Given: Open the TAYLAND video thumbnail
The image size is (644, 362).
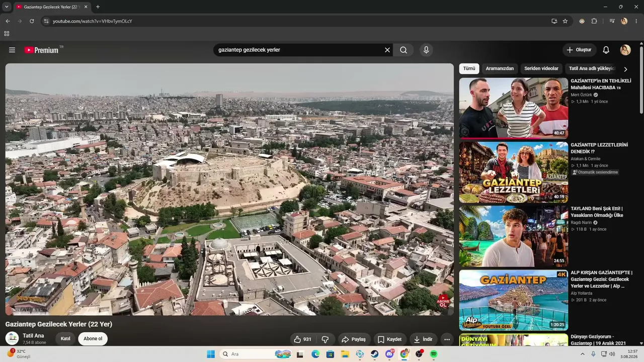Looking at the screenshot, I should [x=513, y=236].
